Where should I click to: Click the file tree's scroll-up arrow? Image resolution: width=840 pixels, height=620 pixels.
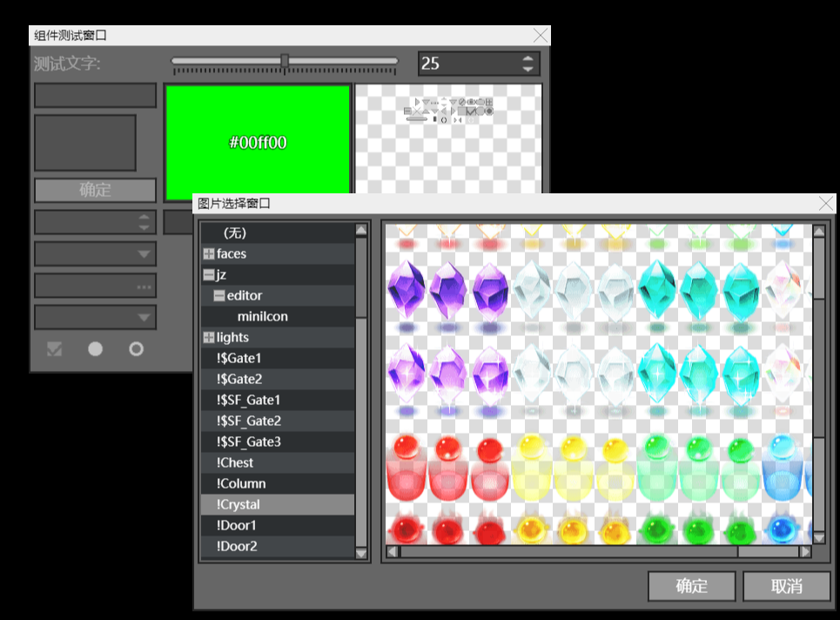361,230
